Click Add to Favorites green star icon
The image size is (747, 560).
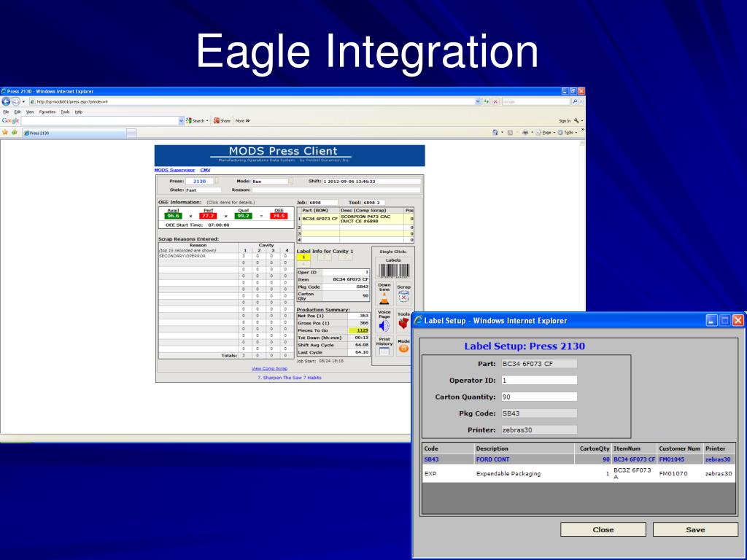pyautogui.click(x=15, y=133)
